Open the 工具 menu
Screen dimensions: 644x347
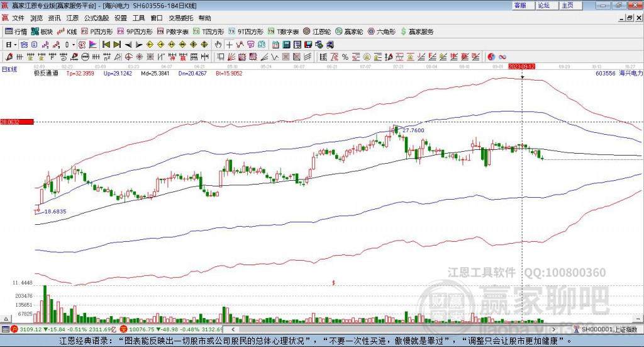coord(138,18)
